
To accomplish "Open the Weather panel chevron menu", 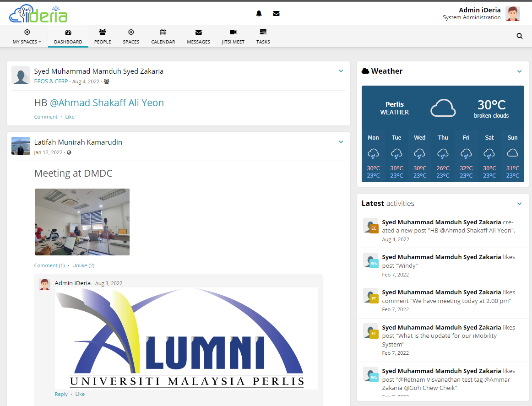I will pos(519,71).
